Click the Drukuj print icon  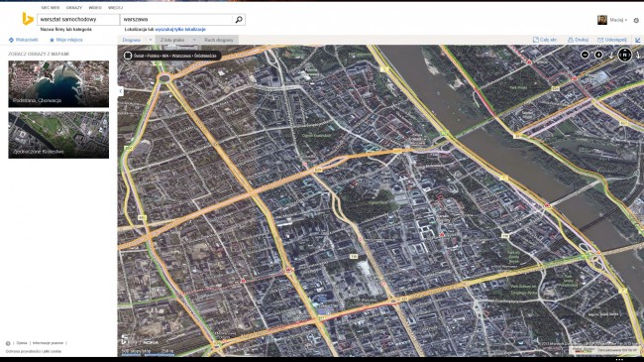(x=571, y=40)
